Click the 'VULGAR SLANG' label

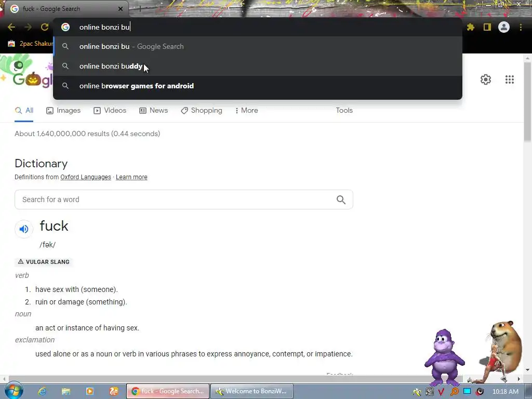[x=44, y=262]
